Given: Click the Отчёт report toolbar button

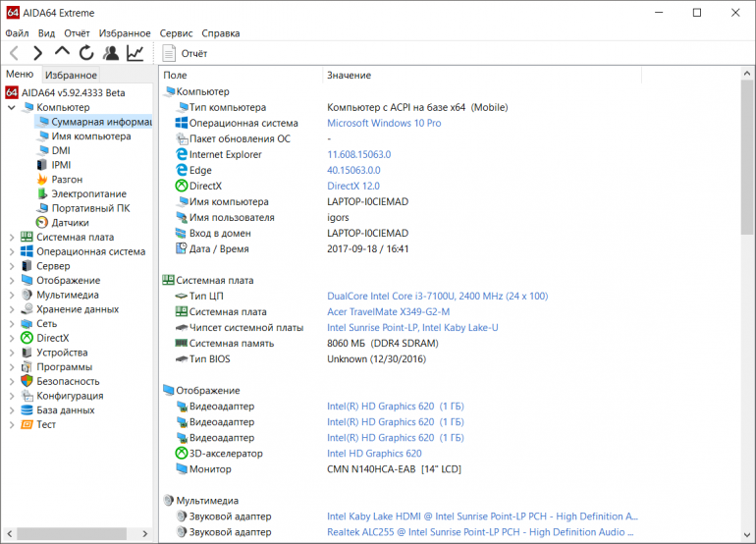Looking at the screenshot, I should coord(185,54).
